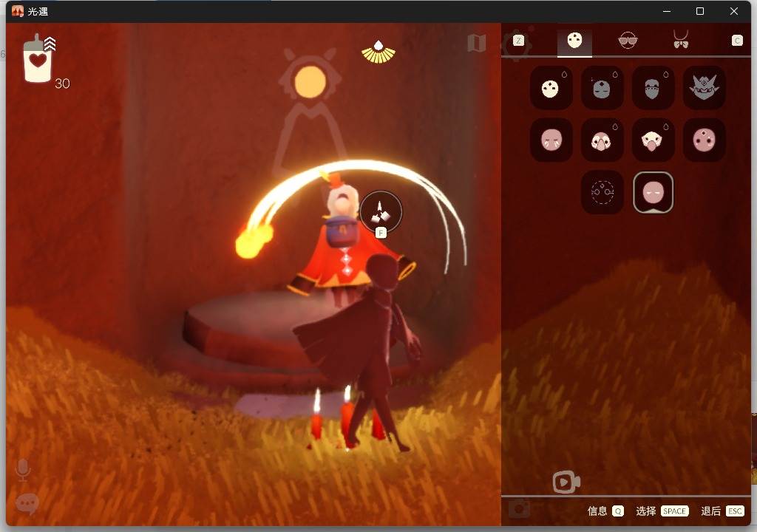Select the white owl beak mask
The height and width of the screenshot is (532, 757).
click(x=653, y=140)
